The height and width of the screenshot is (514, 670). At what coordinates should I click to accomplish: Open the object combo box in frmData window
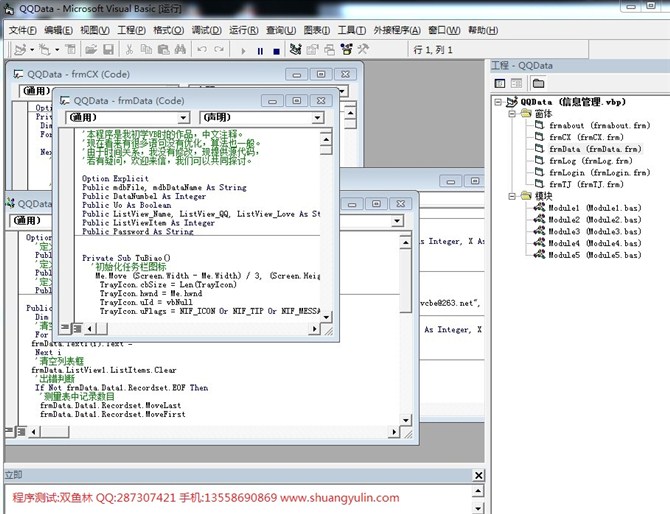coord(127,117)
